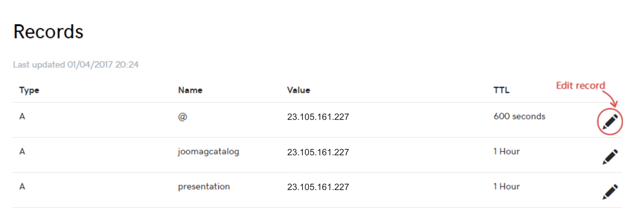Open edit for the presentation record
This screenshot has height=213, width=644.
click(x=610, y=192)
